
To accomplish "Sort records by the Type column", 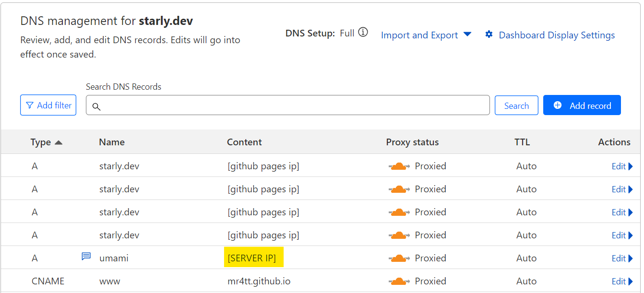I will tap(46, 142).
